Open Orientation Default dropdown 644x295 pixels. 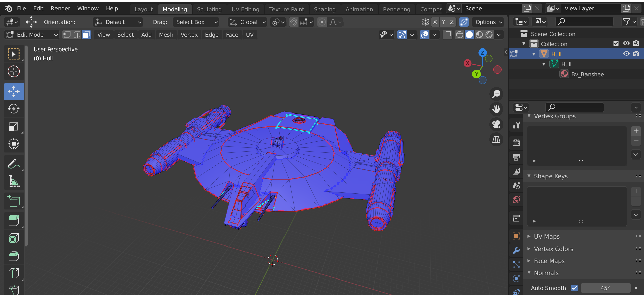pos(118,22)
